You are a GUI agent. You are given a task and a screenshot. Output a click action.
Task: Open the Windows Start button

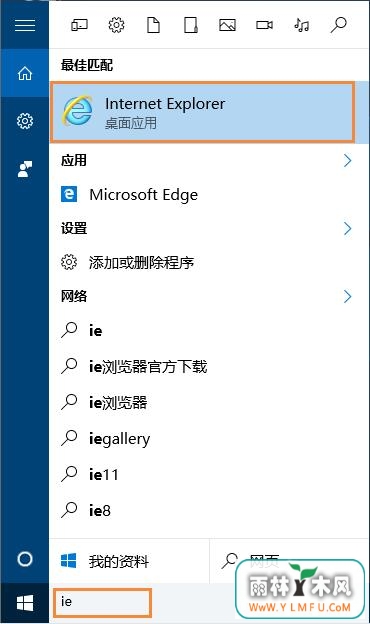click(25, 603)
